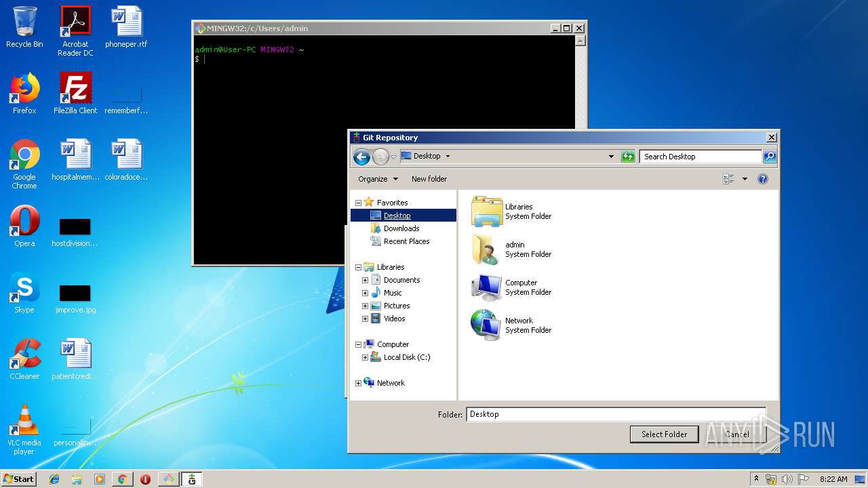Click the Git GUI taskbar button
The image size is (868, 488).
pyautogui.click(x=192, y=479)
